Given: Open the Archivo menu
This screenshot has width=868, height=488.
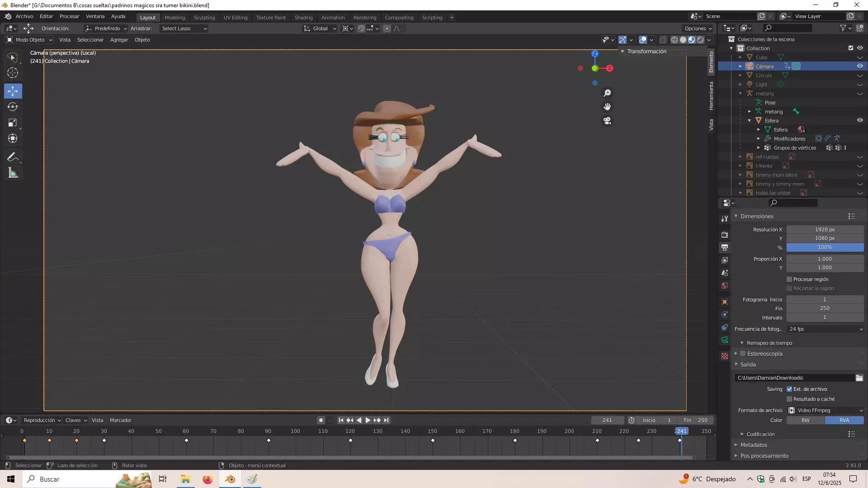Looking at the screenshot, I should coord(24,16).
